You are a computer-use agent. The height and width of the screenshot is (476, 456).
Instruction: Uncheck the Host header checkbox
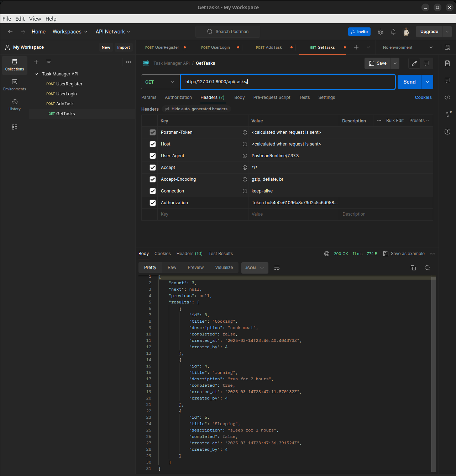pos(153,144)
